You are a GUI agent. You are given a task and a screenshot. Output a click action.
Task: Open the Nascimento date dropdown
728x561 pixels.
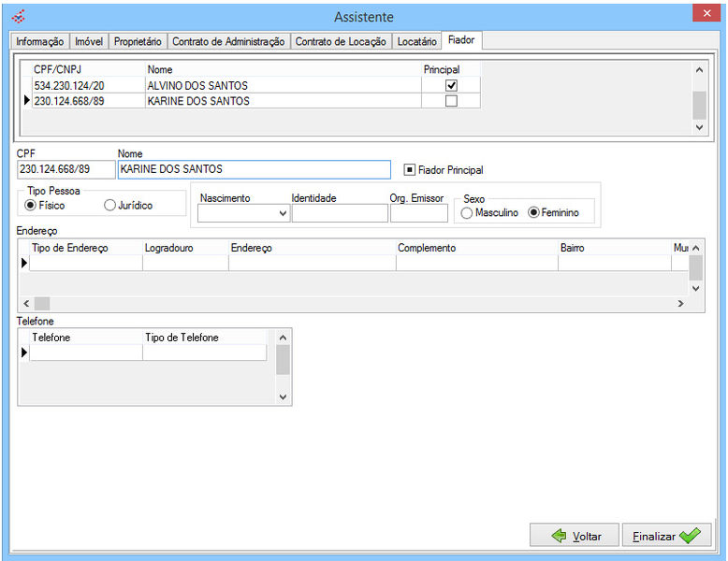[284, 214]
